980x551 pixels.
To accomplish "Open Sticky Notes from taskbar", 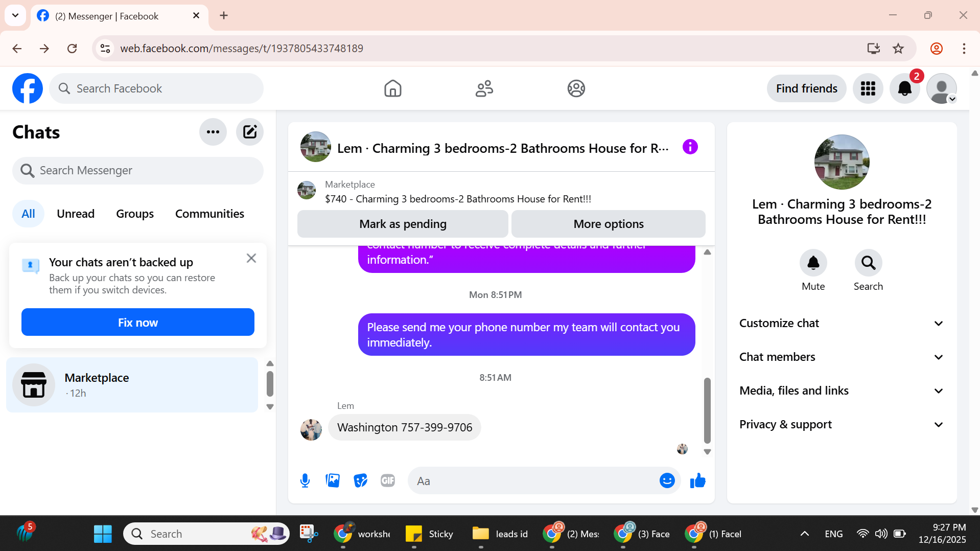I will (429, 534).
